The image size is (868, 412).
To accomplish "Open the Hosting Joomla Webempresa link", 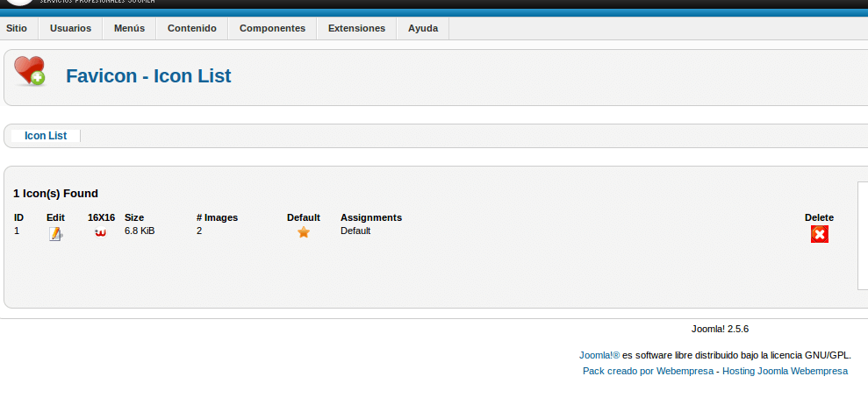I will click(x=785, y=371).
